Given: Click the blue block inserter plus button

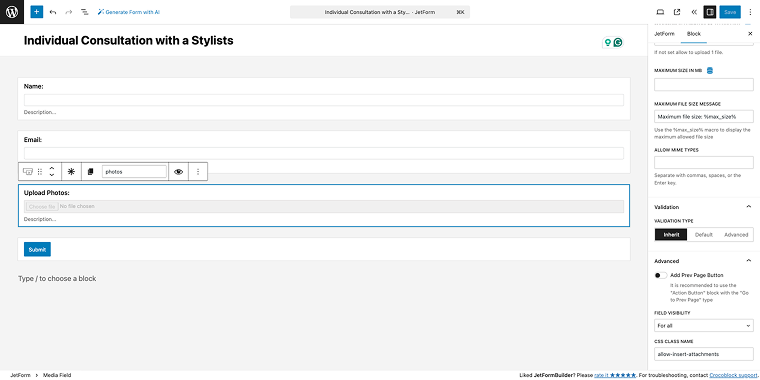Looking at the screenshot, I should coord(37,12).
